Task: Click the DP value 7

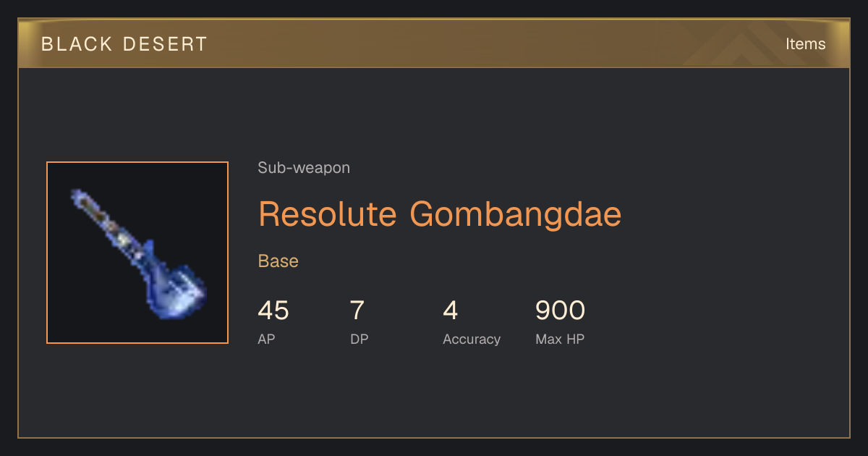Action: (x=357, y=311)
